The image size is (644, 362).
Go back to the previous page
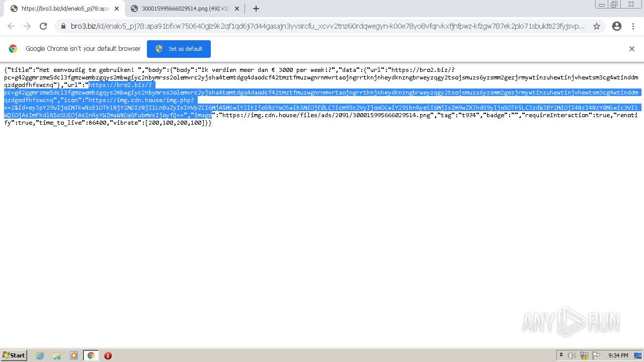tap(11, 26)
